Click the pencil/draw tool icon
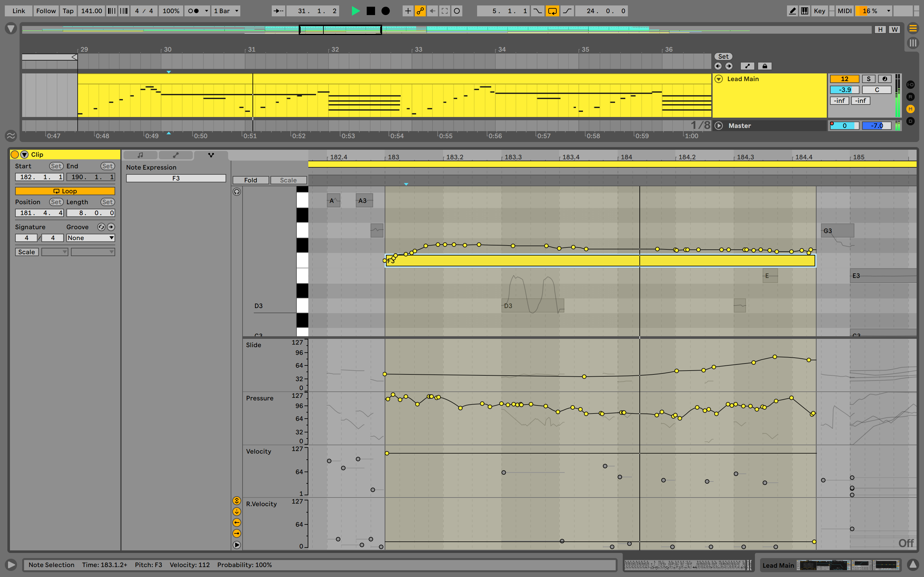 coord(794,10)
